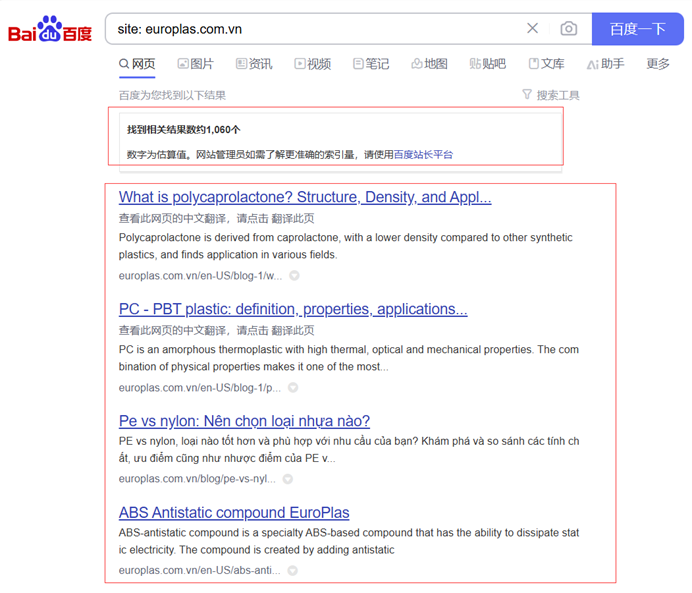
Task: Open camera image search icon
Action: 568,29
